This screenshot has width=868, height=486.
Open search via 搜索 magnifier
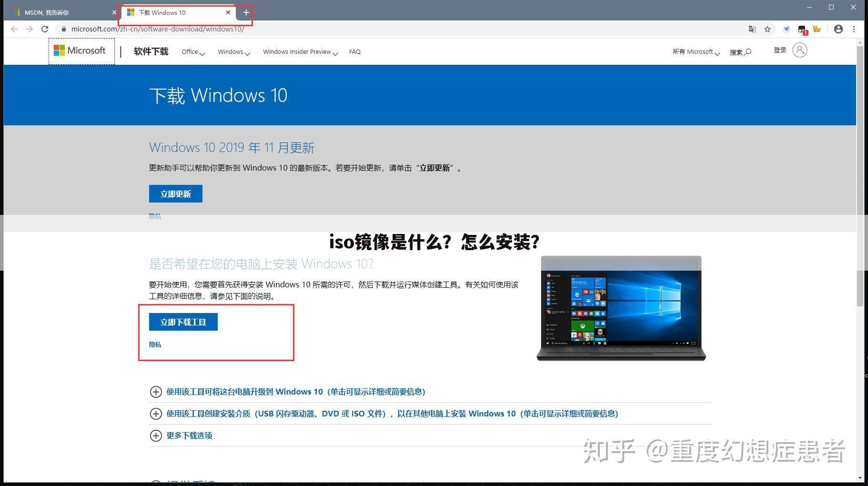(x=740, y=52)
